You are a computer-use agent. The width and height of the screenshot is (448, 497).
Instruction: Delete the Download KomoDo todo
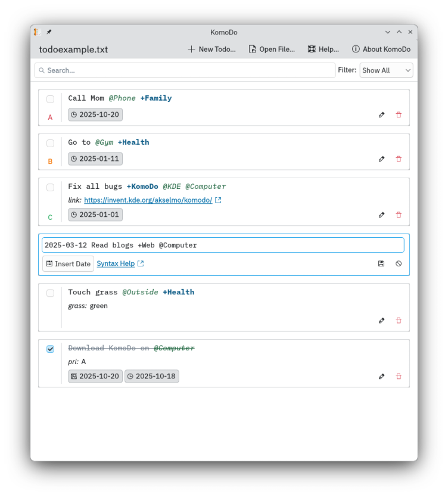click(399, 377)
